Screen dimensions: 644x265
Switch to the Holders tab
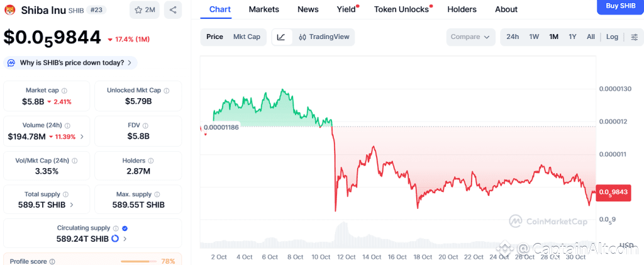[462, 9]
